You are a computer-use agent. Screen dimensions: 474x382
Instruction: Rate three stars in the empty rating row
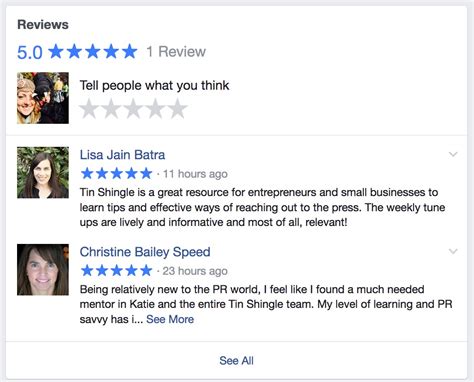pos(133,109)
